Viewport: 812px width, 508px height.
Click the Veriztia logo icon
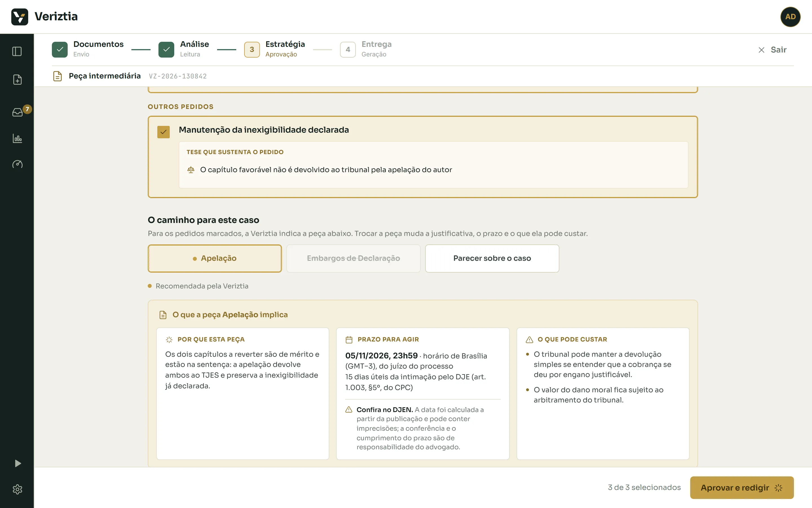19,16
